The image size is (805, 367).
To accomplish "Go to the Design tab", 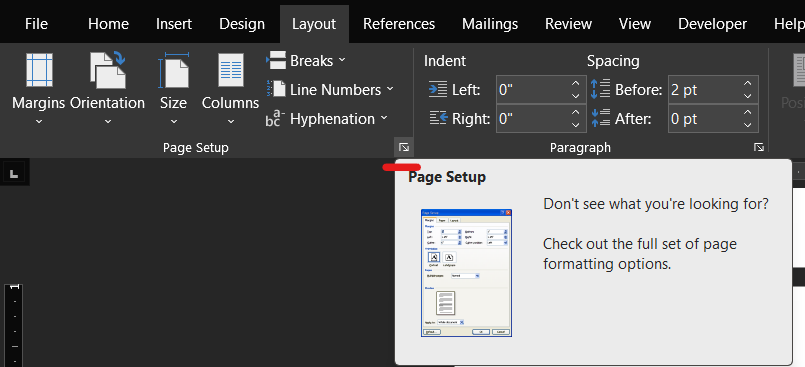I will point(242,24).
